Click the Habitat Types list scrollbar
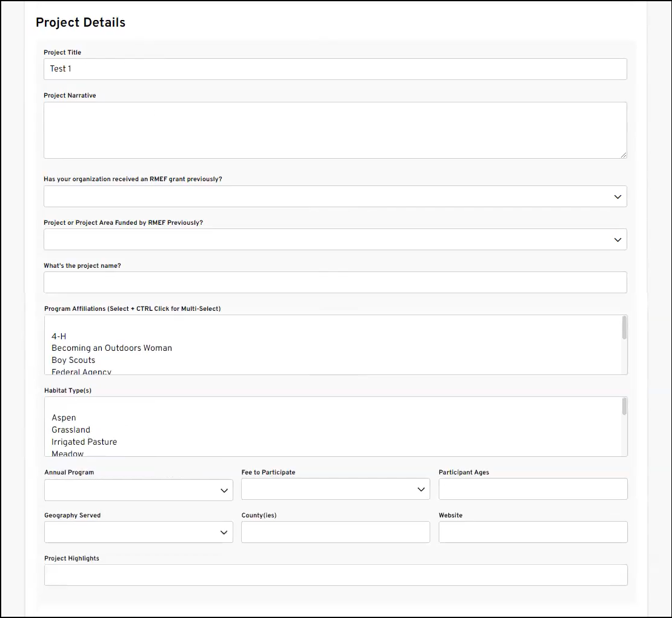Screen dimensions: 672x618 (x=624, y=407)
